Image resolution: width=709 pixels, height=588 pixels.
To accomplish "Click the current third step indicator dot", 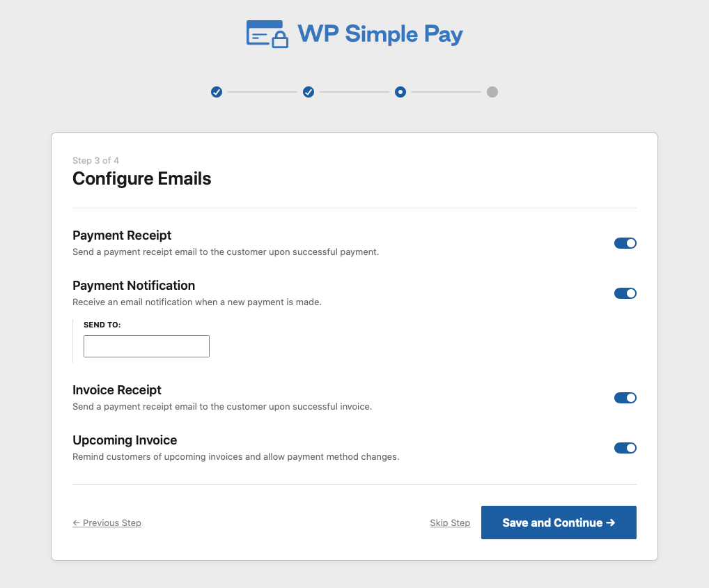I will 400,92.
